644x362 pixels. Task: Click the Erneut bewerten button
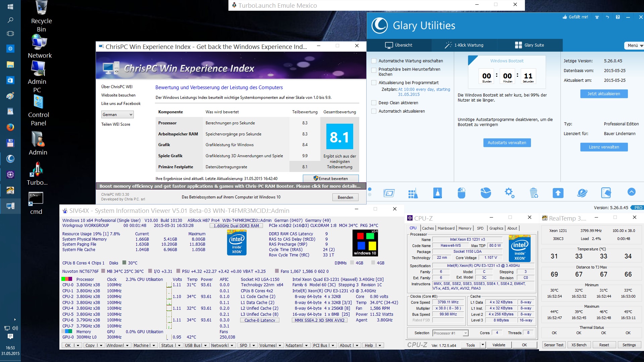[330, 179]
